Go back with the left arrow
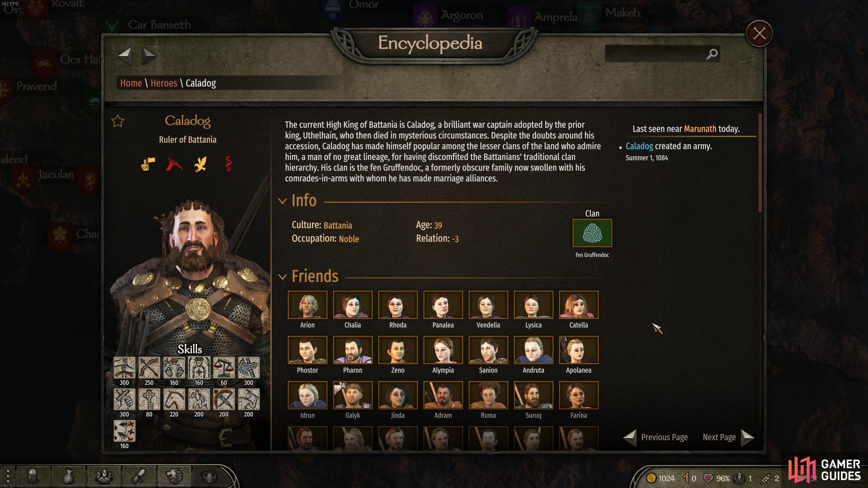 click(125, 56)
